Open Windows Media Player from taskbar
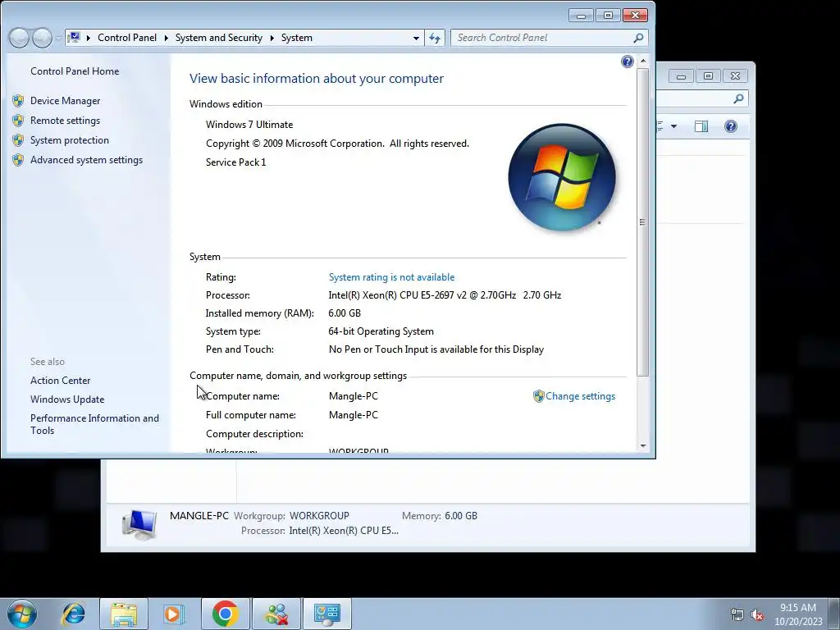 (173, 614)
